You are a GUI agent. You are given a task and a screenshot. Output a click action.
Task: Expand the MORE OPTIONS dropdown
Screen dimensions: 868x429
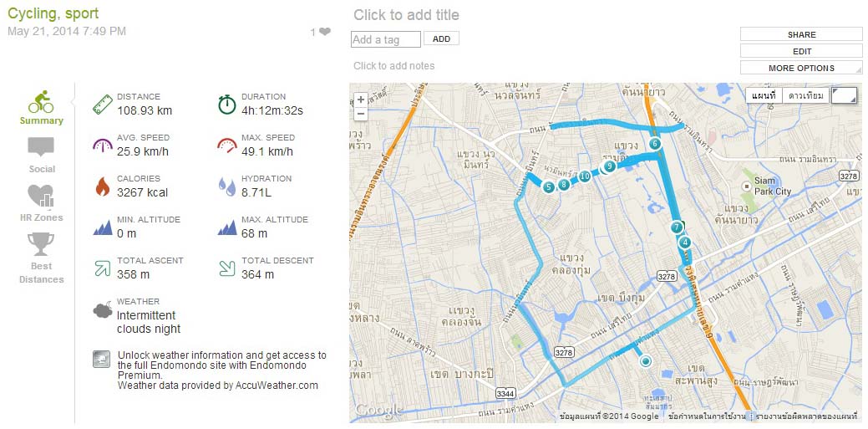coord(801,69)
